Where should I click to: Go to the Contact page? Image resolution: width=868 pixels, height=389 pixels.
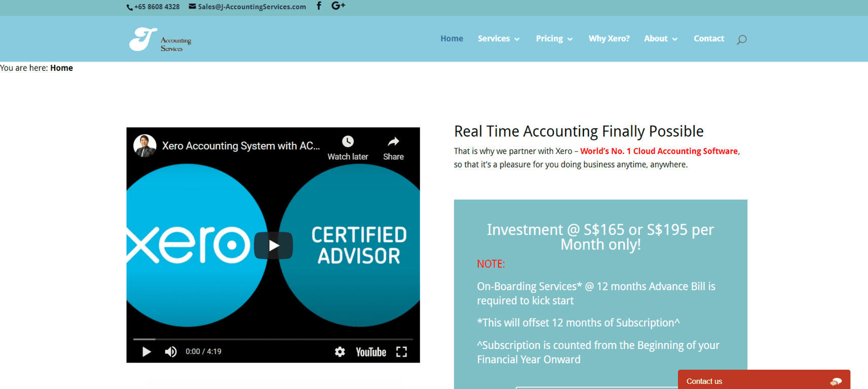pos(708,38)
